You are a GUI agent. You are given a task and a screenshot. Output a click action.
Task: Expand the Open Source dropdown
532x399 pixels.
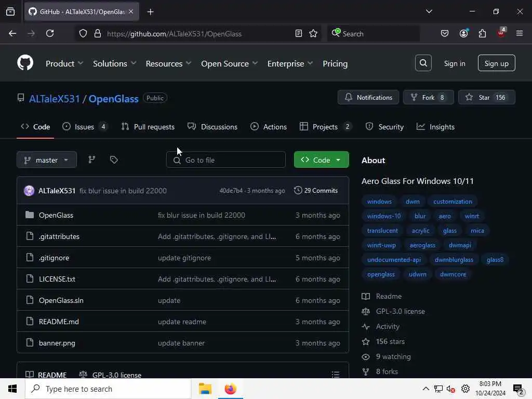click(x=229, y=63)
